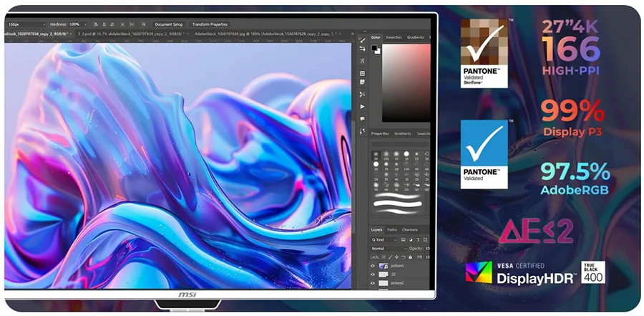Click the shape layer filter icon
The image size is (644, 316).
pos(425,240)
